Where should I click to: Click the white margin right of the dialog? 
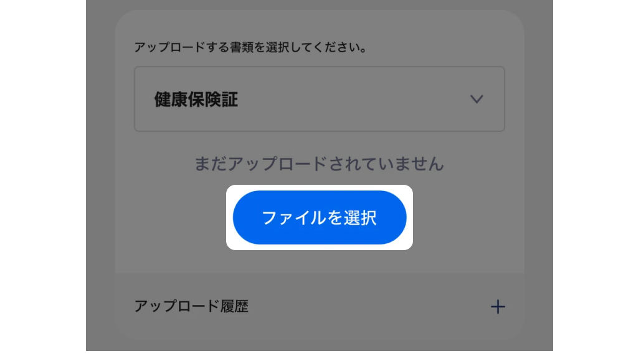597,182
